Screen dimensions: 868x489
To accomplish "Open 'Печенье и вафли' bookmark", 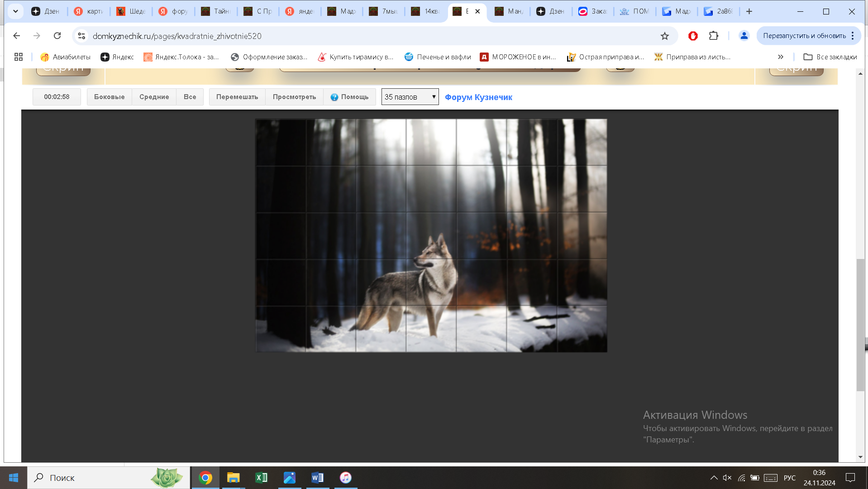I will tap(438, 57).
